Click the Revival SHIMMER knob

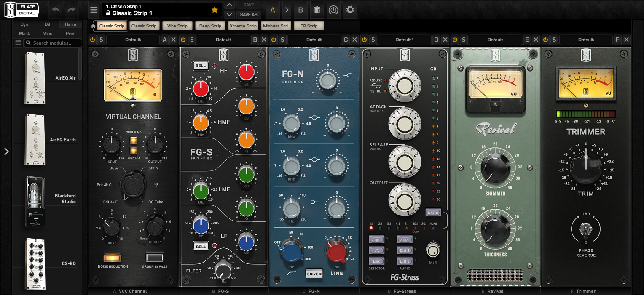[495, 168]
